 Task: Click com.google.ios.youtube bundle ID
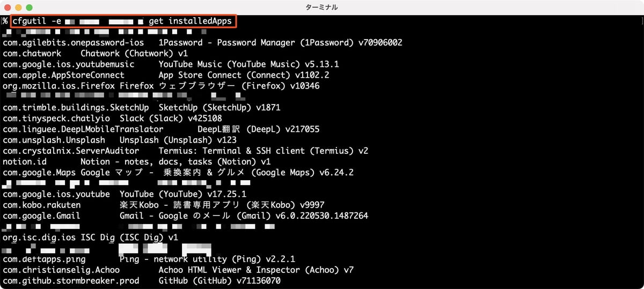(56, 194)
